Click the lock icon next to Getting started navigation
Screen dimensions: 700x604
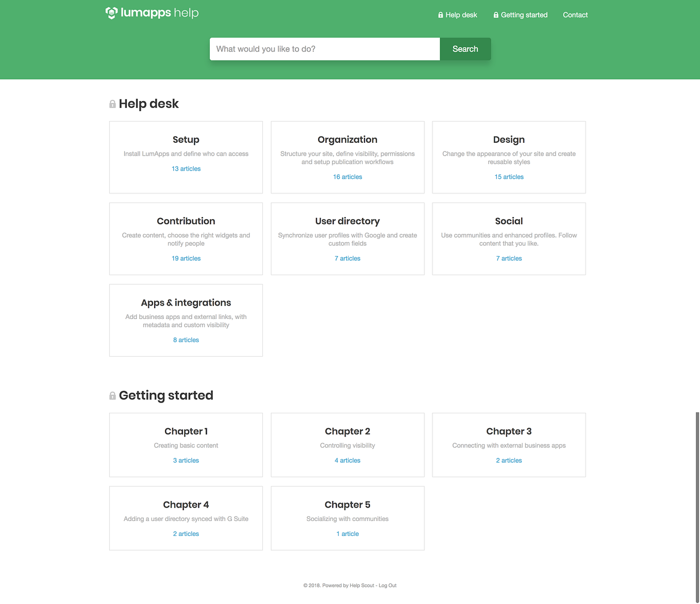click(x=496, y=15)
